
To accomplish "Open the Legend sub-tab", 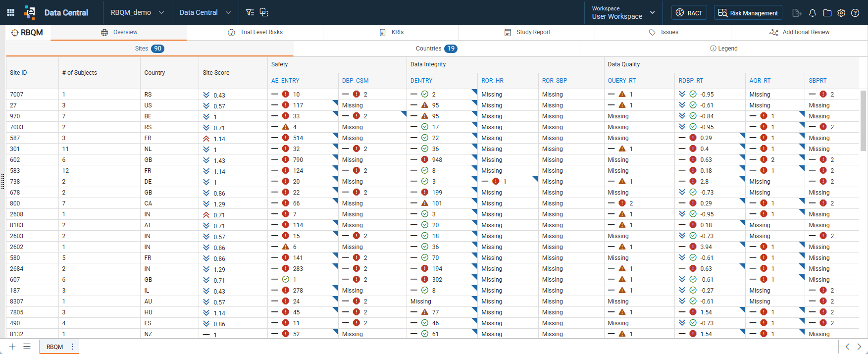I will 723,49.
